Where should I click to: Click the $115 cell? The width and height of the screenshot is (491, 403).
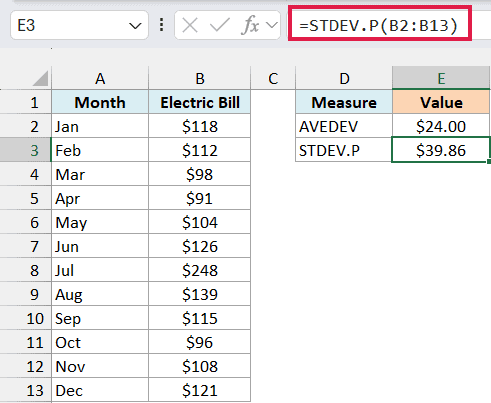point(199,318)
